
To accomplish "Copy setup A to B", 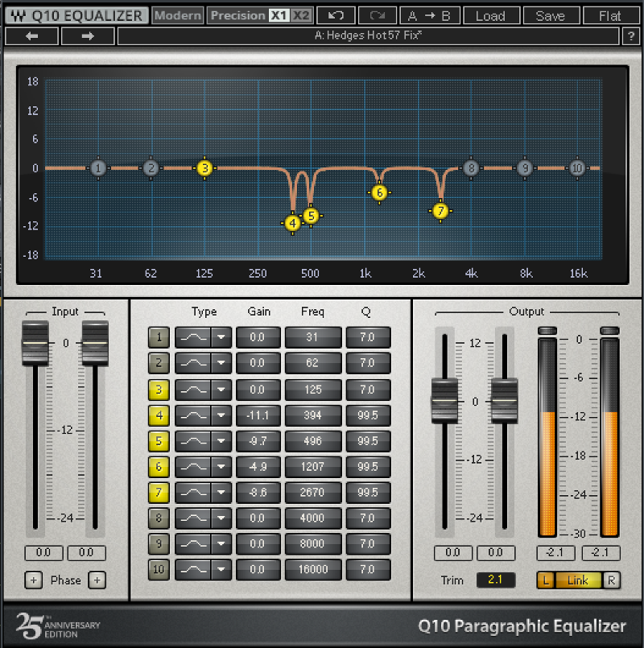I will [x=428, y=16].
